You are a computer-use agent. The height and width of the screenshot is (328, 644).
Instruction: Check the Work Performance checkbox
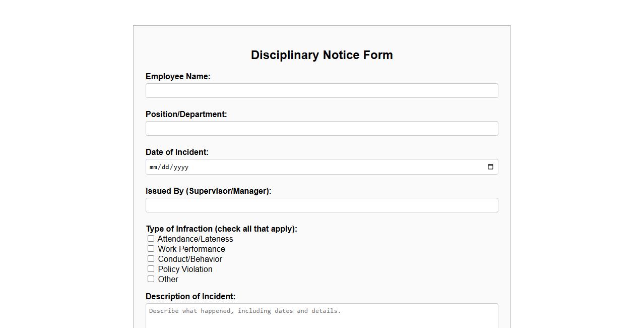pos(151,248)
